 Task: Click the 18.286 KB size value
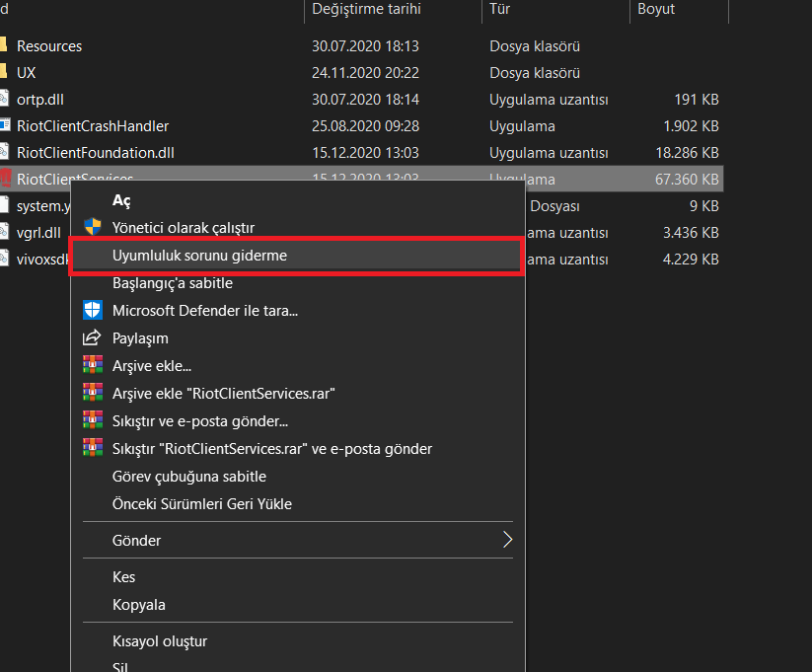tap(687, 153)
